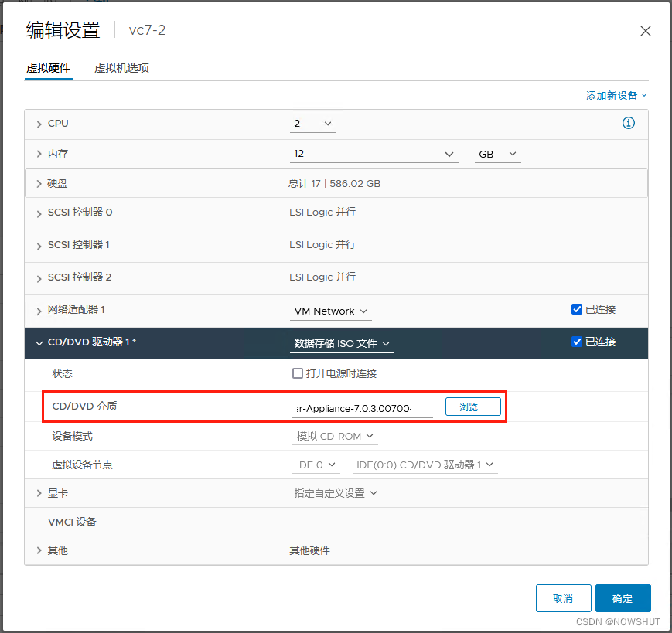Expand SCSI 控制器 0 row

[x=39, y=213]
